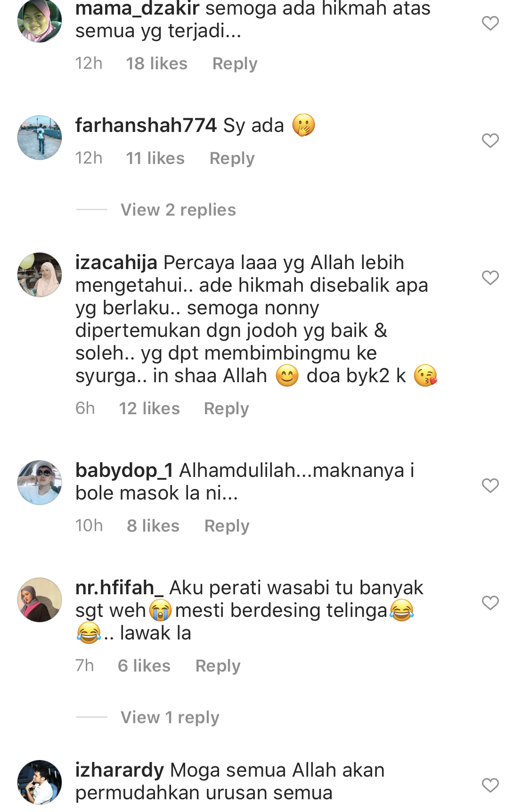Reply to babydop_1's comment
This screenshot has width=530, height=812.
tap(227, 526)
